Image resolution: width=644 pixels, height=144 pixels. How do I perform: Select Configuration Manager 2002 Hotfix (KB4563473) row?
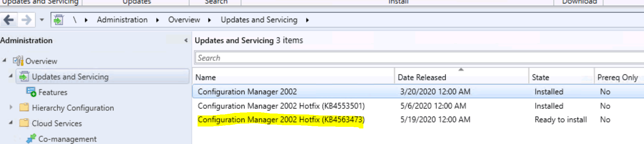(x=418, y=120)
